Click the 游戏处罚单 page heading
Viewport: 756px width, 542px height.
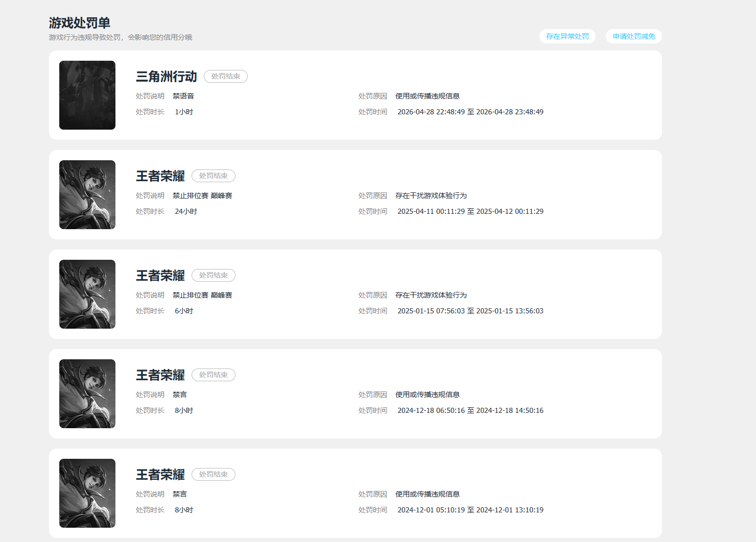(80, 23)
